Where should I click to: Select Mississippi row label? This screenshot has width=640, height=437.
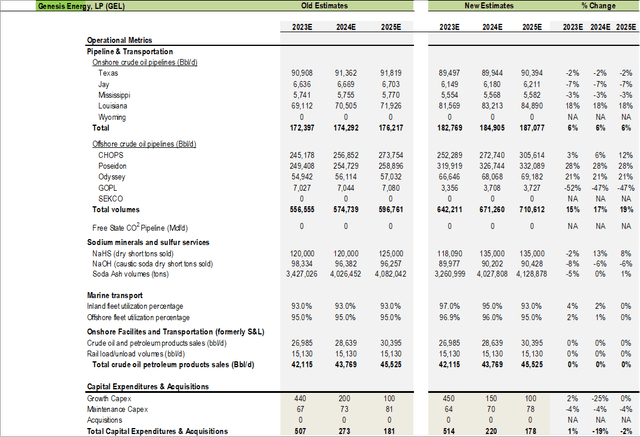[114, 95]
